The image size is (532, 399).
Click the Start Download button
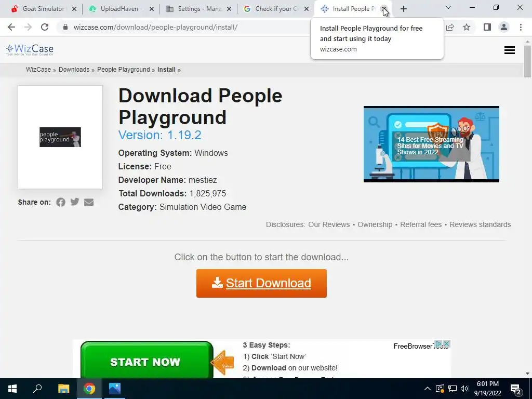261,283
